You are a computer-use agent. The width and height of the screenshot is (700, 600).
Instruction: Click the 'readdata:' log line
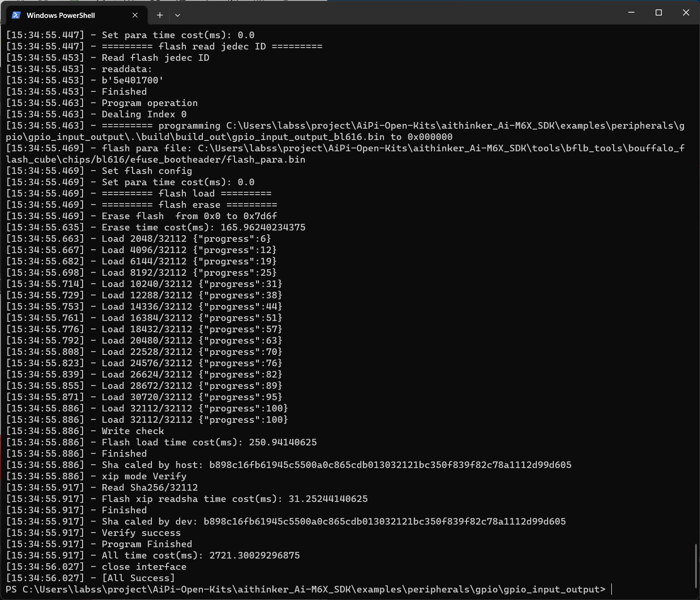[x=79, y=69]
